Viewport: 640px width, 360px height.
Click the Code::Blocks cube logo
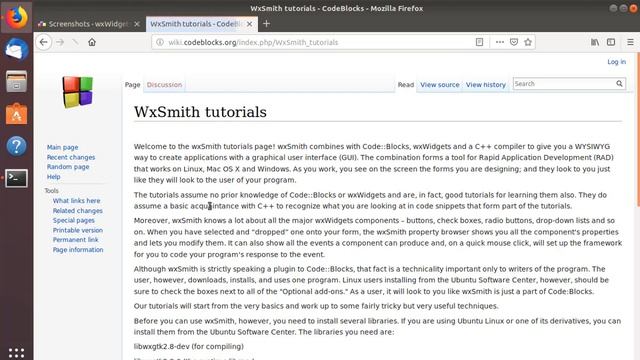[78, 92]
